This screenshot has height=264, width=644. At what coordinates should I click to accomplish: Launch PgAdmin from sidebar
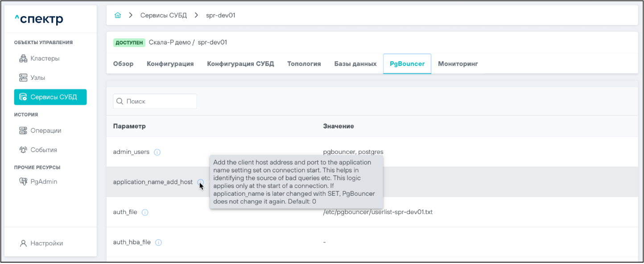point(43,181)
